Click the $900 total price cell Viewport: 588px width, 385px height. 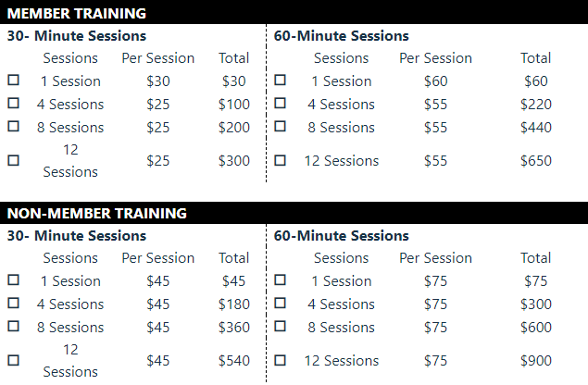[535, 360]
